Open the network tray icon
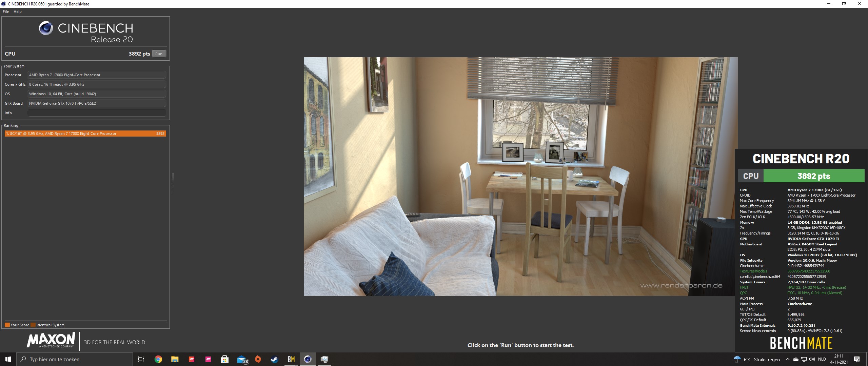The image size is (868, 366). click(804, 359)
